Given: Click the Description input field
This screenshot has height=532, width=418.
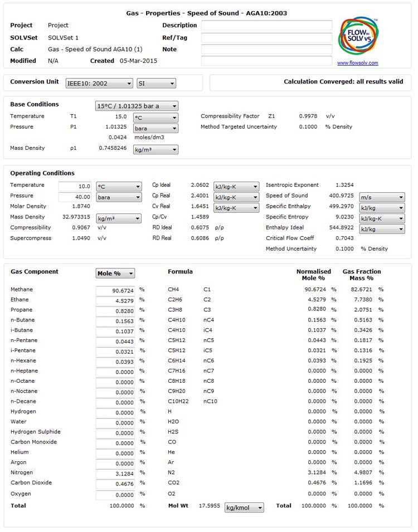Looking at the screenshot, I should 266,25.
